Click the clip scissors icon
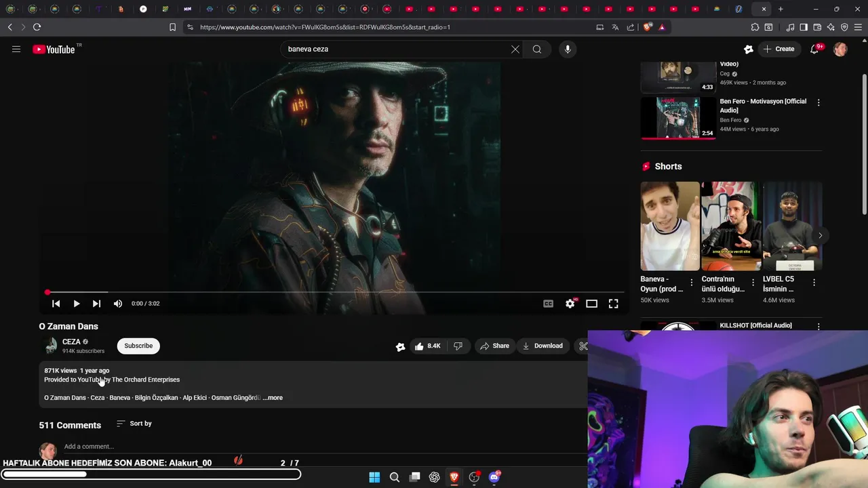Screen dimensions: 868x488 point(583,346)
